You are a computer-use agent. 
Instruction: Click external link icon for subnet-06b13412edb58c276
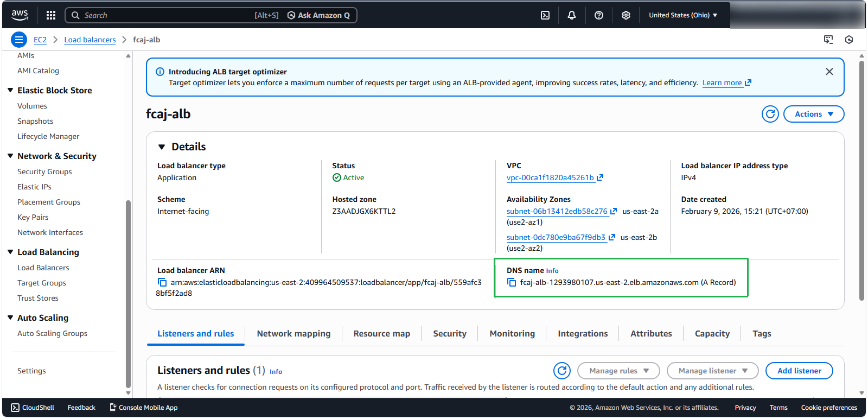click(x=614, y=211)
